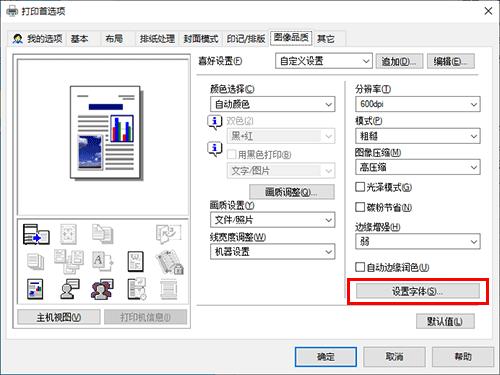Click the 编辑(E)... button
The width and height of the screenshot is (500, 375).
(x=451, y=61)
